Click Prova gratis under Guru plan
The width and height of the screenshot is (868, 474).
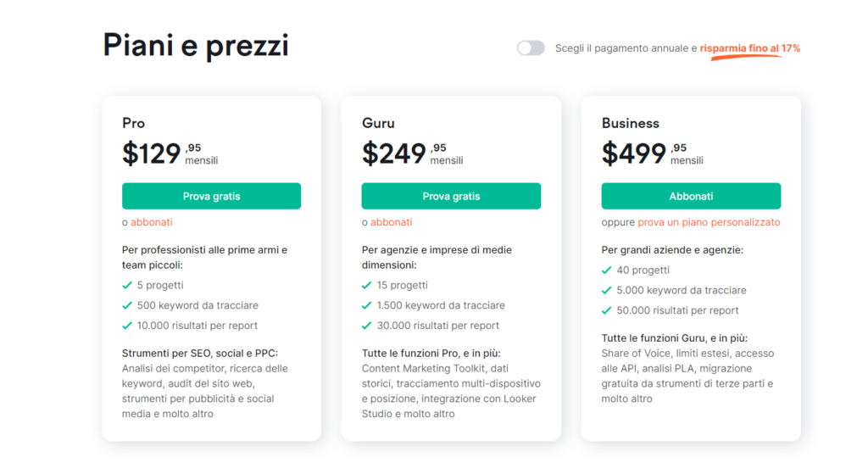pos(451,196)
